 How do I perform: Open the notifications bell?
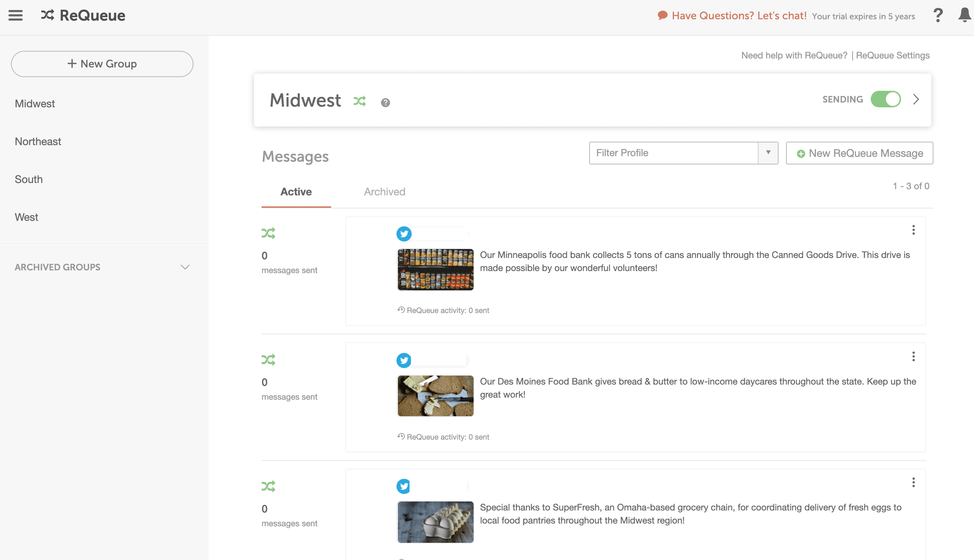tap(964, 15)
